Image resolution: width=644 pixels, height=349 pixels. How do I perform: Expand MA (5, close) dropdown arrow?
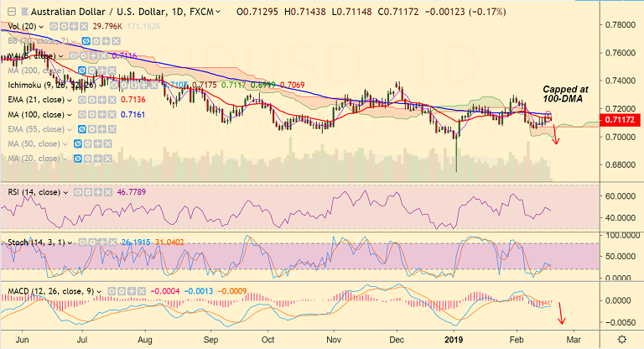[60, 56]
